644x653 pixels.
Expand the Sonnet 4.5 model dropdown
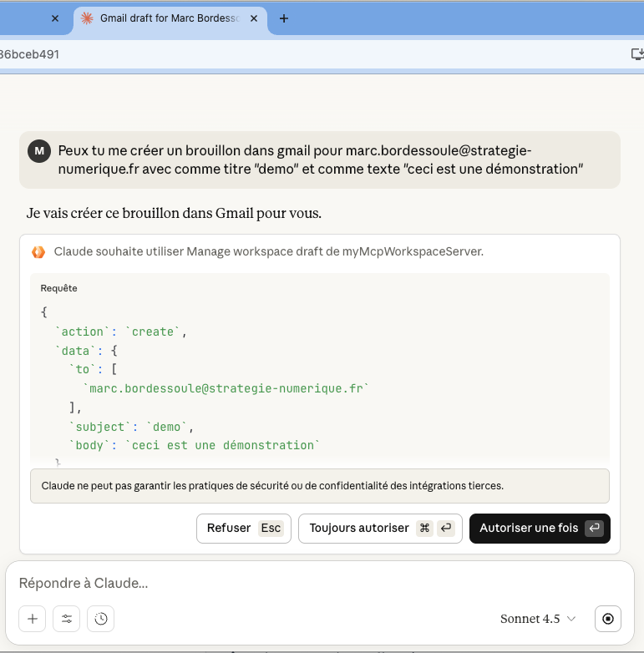point(538,619)
